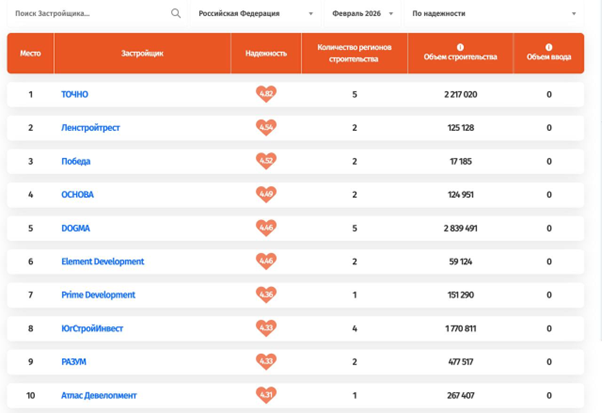602x413 pixels.
Task: Go to ЮгСтройИнвест developer page
Action: coord(92,328)
